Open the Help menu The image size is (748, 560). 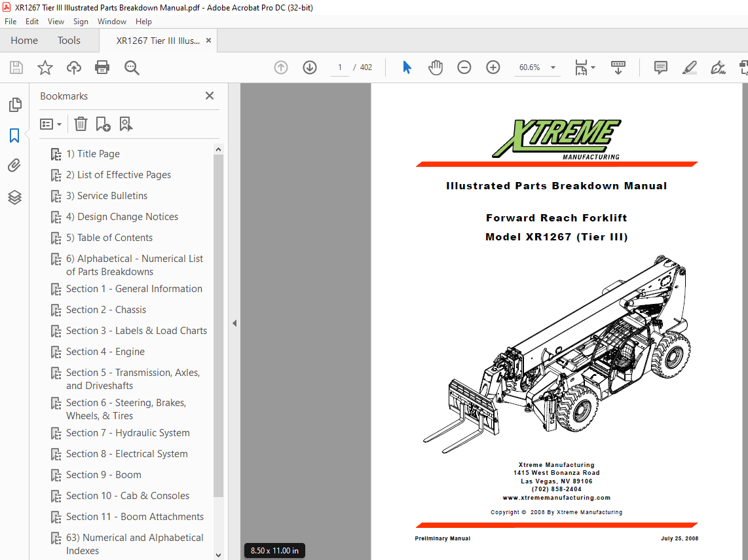tap(143, 22)
